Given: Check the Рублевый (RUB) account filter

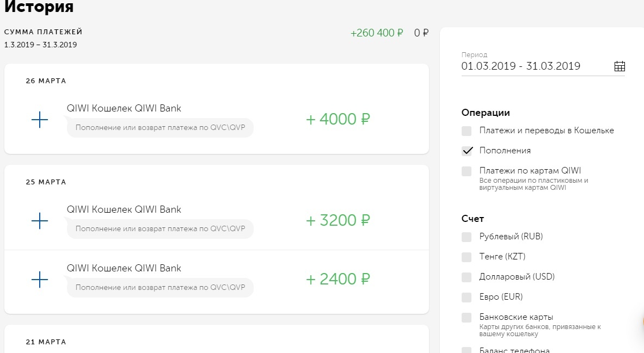Looking at the screenshot, I should tap(467, 237).
